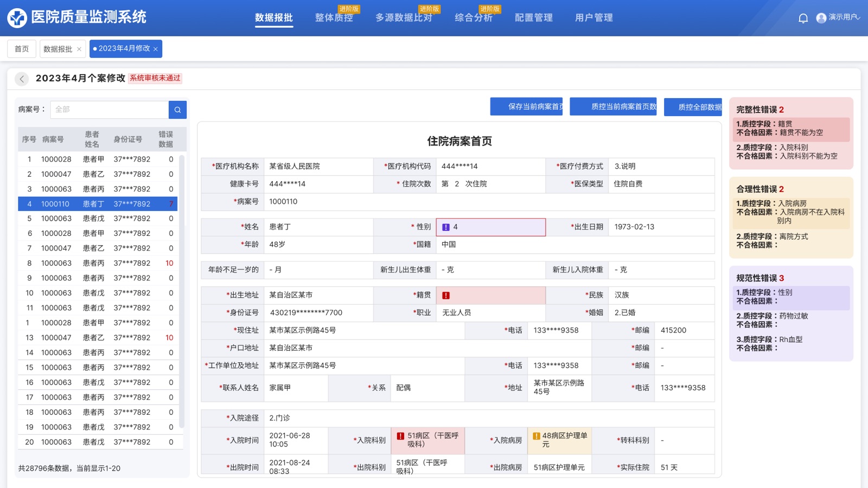
Task: Select the 入院科别不能为空 completeness error
Action: 790,152
